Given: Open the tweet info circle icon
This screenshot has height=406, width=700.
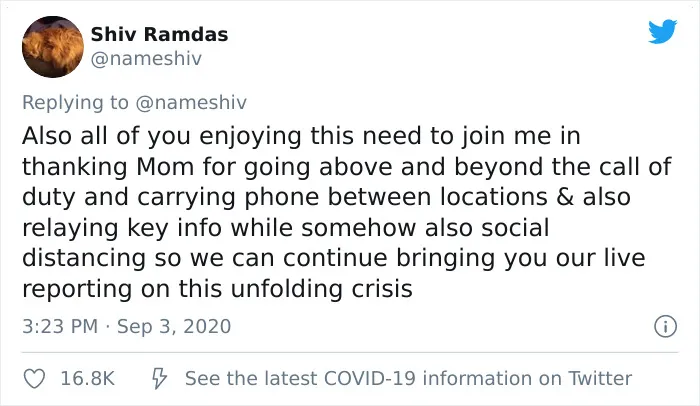Looking at the screenshot, I should tap(665, 326).
